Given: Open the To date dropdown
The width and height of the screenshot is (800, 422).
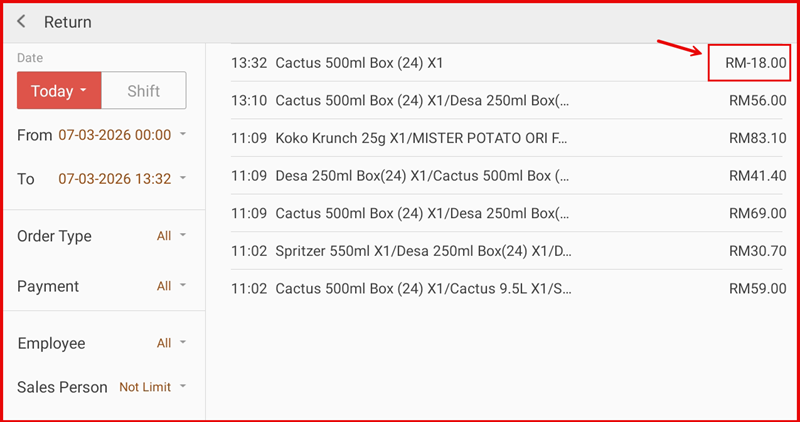Looking at the screenshot, I should (183, 179).
